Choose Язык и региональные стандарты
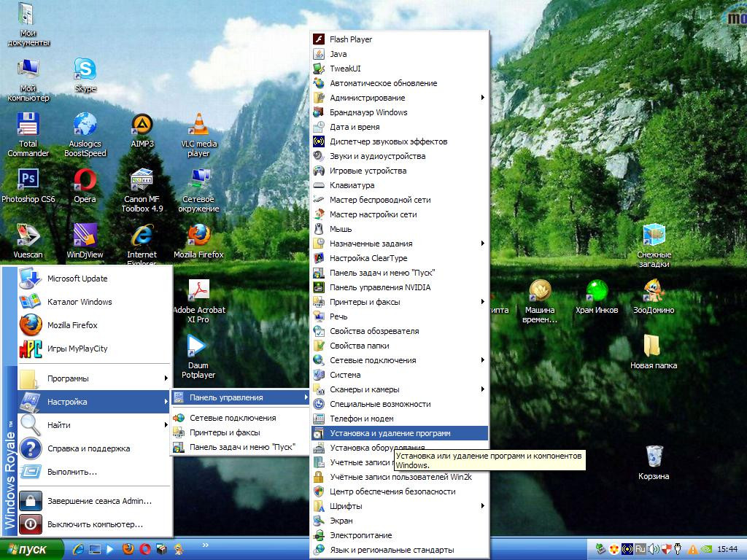 tap(392, 550)
